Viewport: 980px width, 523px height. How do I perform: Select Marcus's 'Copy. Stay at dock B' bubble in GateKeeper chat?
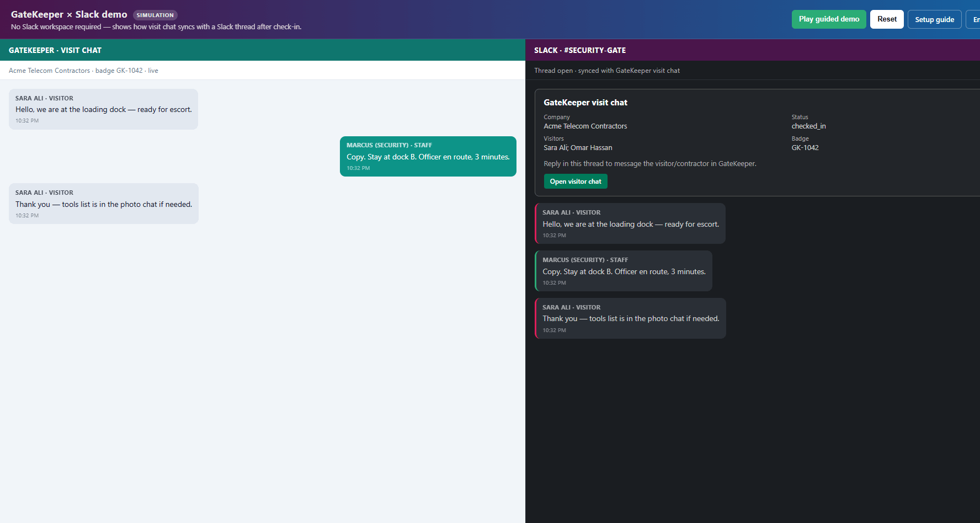pyautogui.click(x=428, y=157)
